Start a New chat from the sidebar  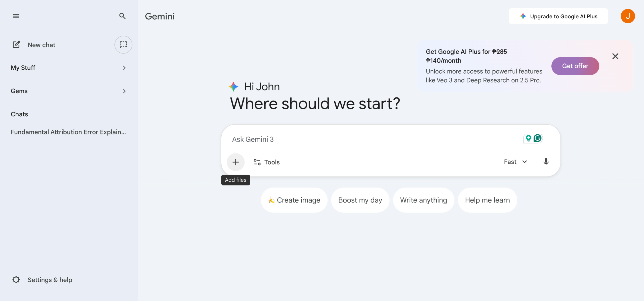(x=42, y=45)
